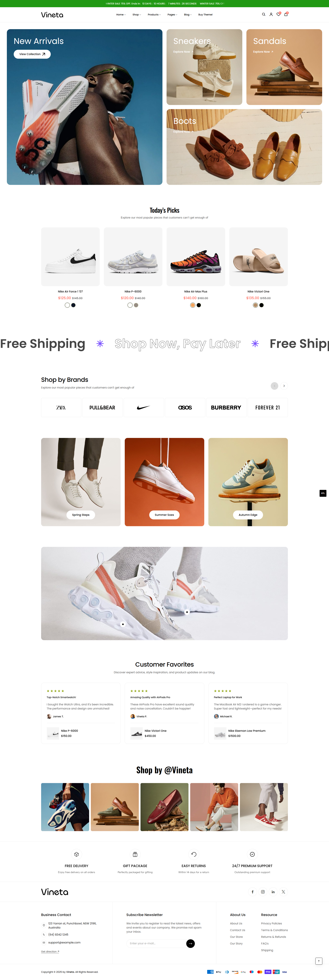
Task: Go back to top with arrow button
Action: (319, 961)
